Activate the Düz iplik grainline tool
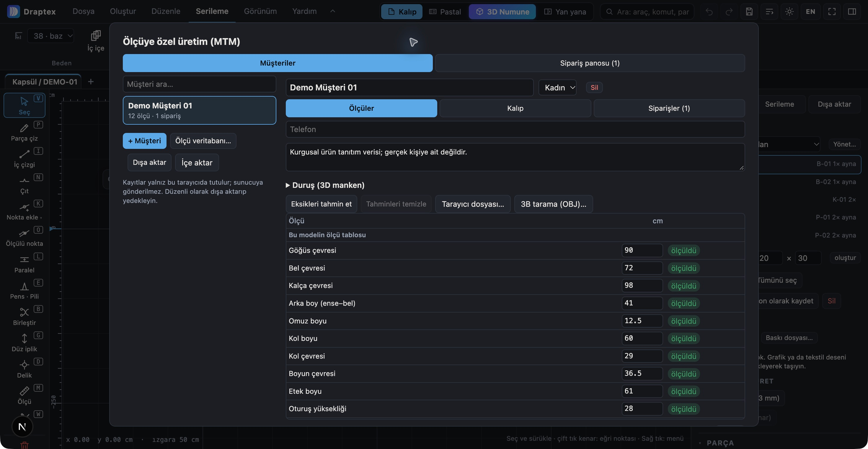This screenshot has height=449, width=868. coord(24,342)
